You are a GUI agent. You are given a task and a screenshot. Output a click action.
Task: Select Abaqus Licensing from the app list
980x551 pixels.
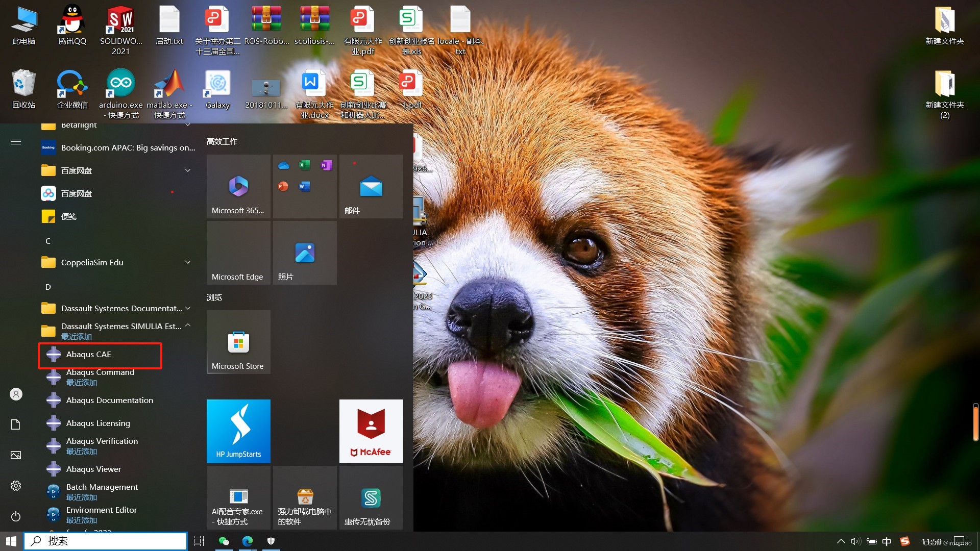point(98,423)
